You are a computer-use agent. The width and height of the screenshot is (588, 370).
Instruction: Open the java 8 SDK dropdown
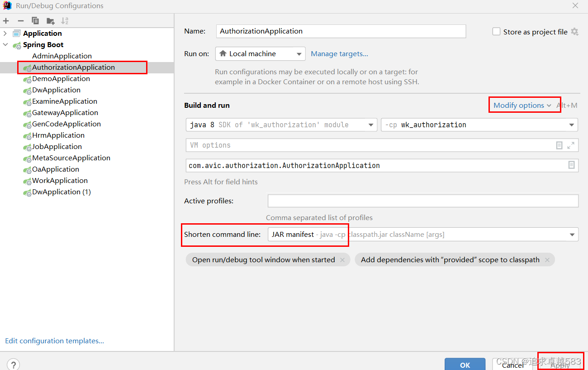tap(371, 125)
